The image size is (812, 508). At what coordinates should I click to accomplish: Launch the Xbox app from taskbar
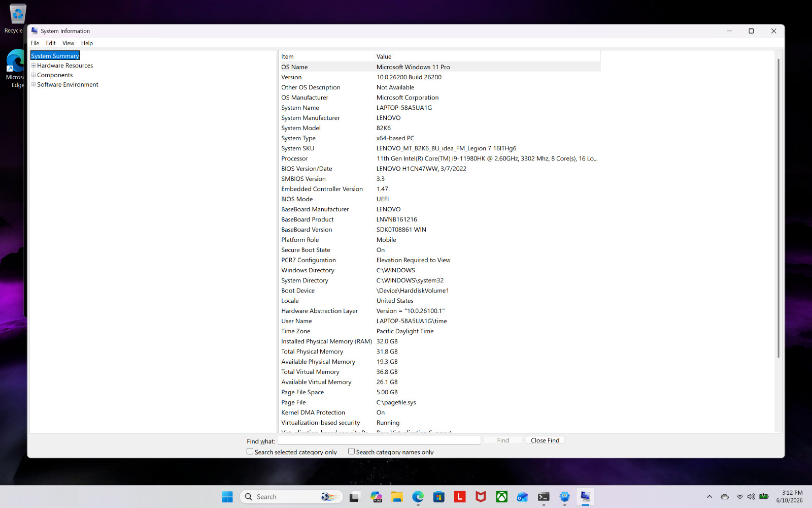pos(502,497)
